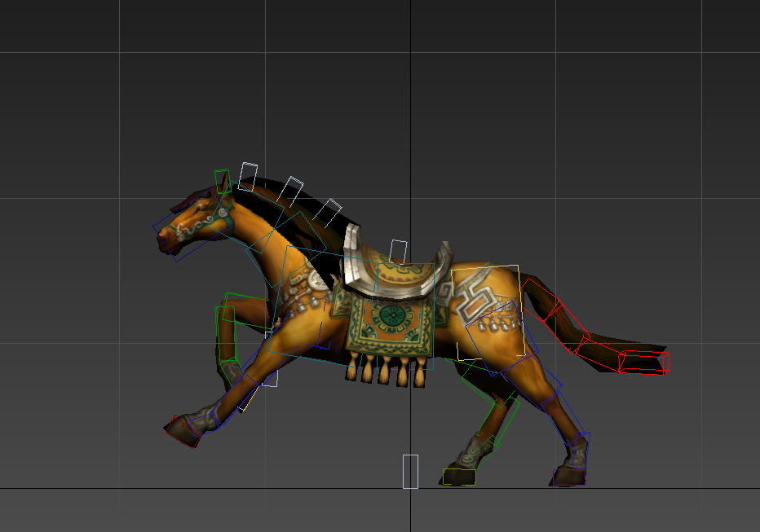Select the middle white mane bone
The image size is (760, 532).
tap(289, 190)
